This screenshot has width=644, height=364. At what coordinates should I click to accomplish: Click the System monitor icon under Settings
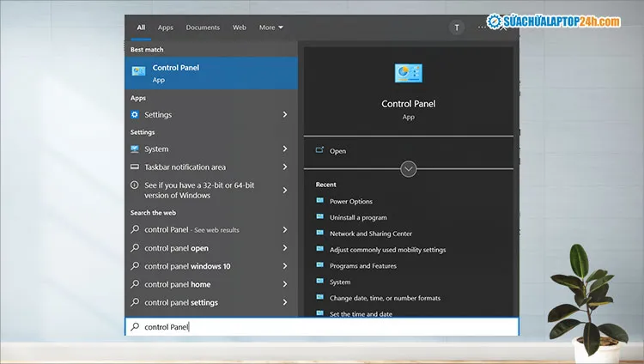[135, 149]
